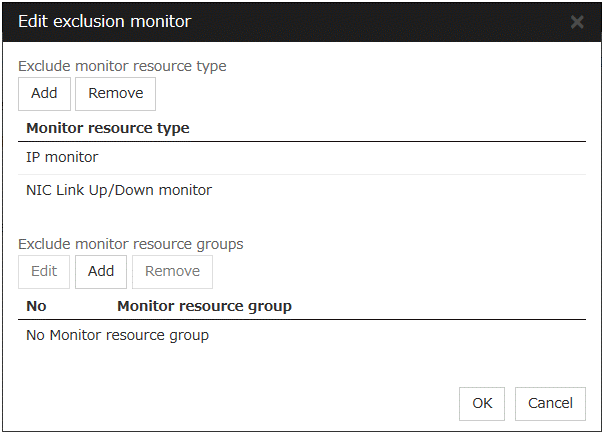Click the Monitor resource group column header
604x434 pixels.
(204, 306)
